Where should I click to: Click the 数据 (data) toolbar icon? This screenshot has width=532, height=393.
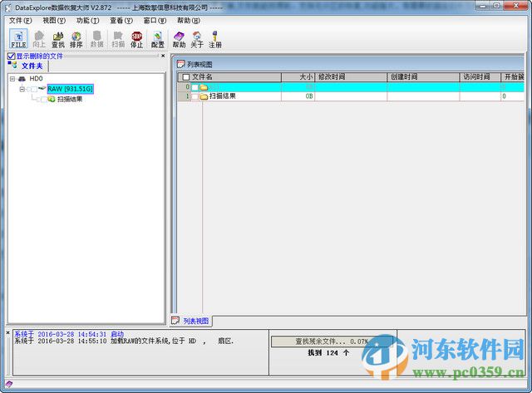tap(97, 39)
